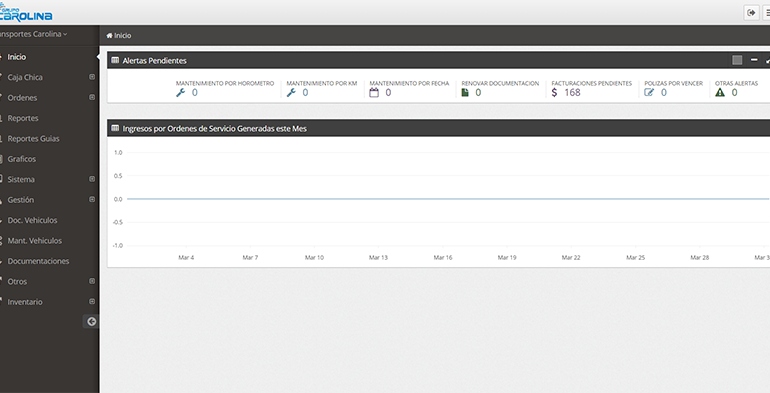Click the Renovar Documentacion count 0
Image resolution: width=770 pixels, height=393 pixels.
click(478, 92)
